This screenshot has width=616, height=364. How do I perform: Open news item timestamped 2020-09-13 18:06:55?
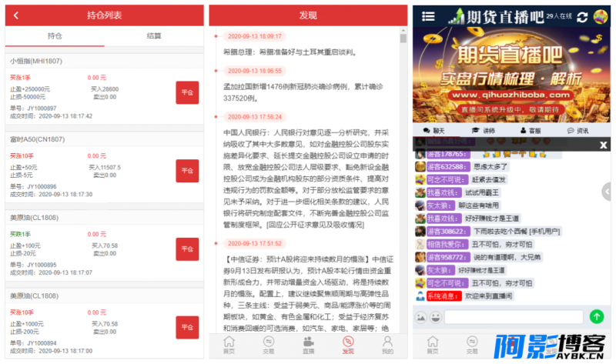[255, 71]
